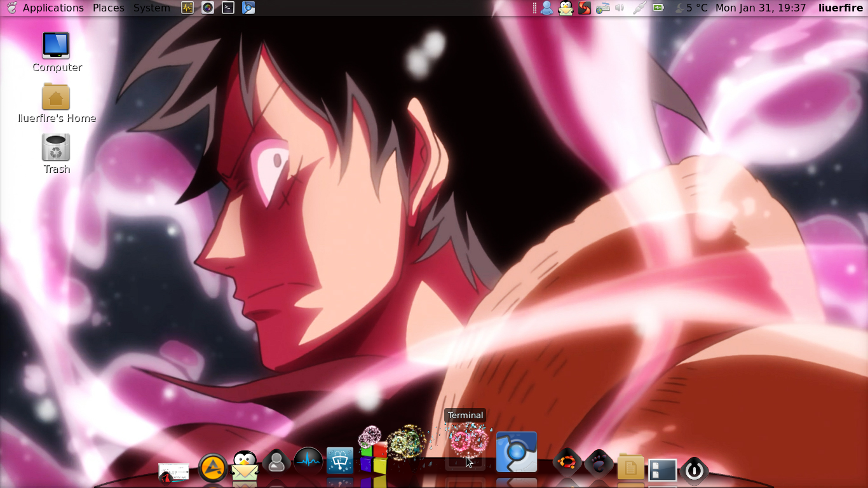
Task: Click the first window thumbnail in dock
Action: (x=173, y=472)
